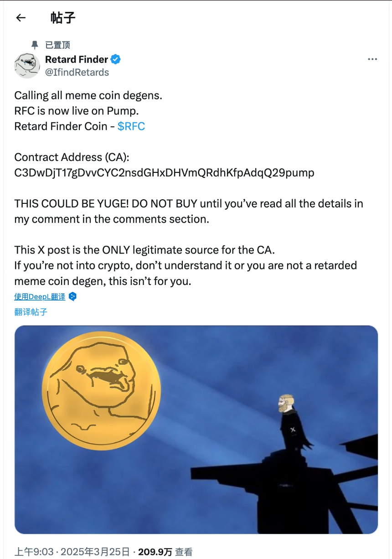The image size is (392, 559).
Task: Click the DeepL logo icon
Action: coord(72,296)
